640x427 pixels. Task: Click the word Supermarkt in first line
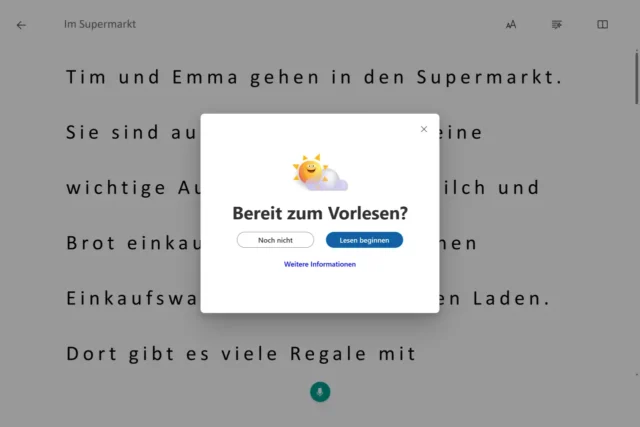pos(489,77)
